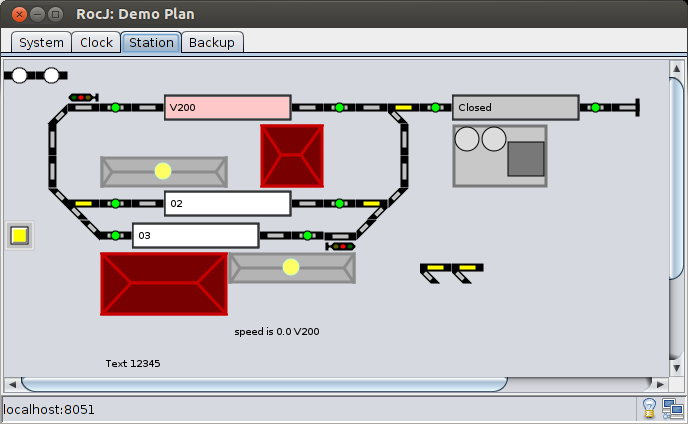Viewport: 688px width, 424px height.
Task: Toggle platform light right of large red building
Action: (x=291, y=267)
